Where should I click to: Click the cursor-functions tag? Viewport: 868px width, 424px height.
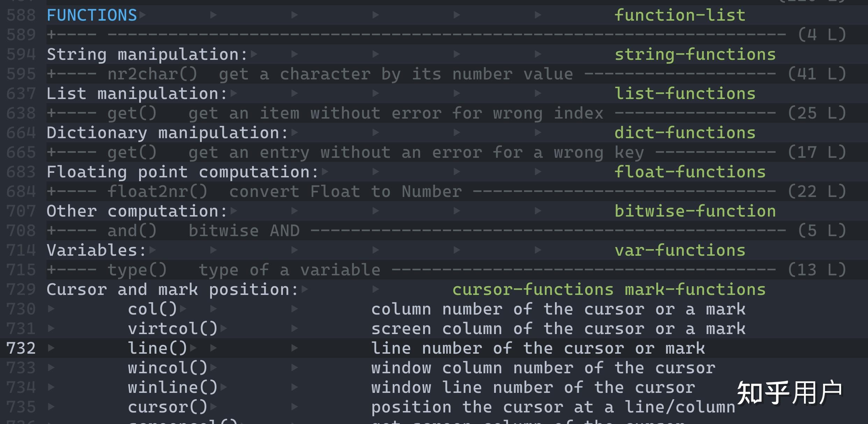533,290
